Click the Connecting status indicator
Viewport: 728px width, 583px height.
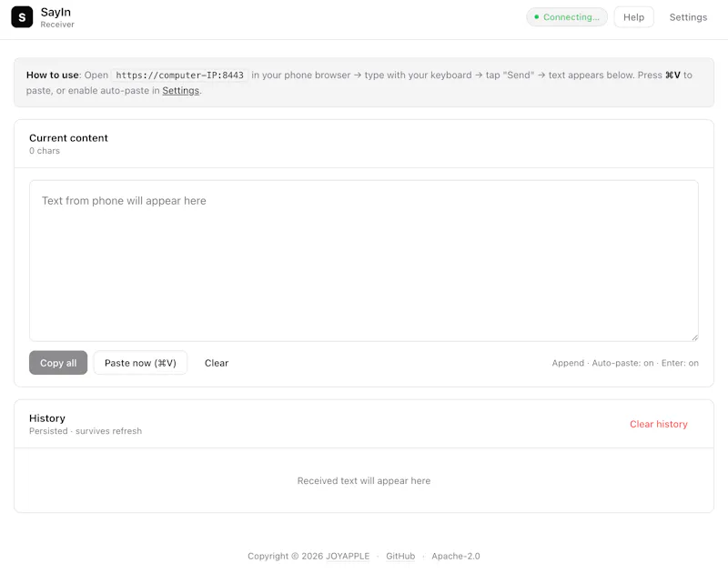click(x=566, y=17)
